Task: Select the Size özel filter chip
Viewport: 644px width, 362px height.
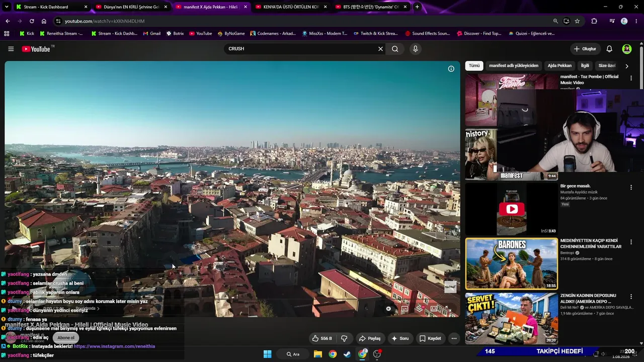Action: click(607, 66)
